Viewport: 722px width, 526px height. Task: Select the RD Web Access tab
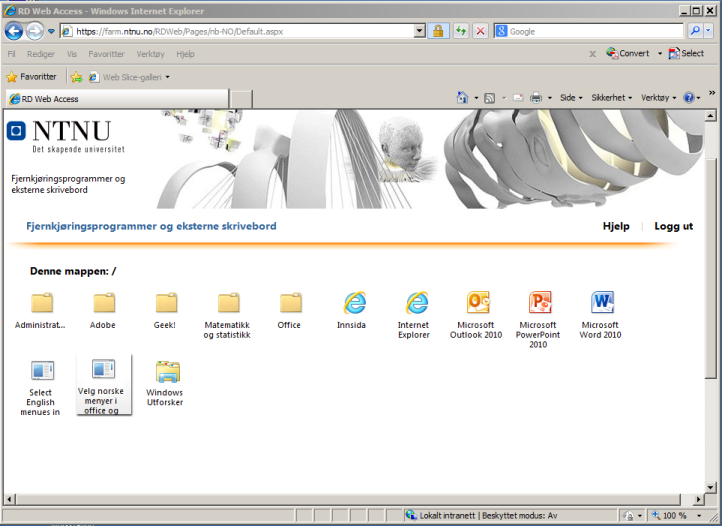(x=117, y=99)
